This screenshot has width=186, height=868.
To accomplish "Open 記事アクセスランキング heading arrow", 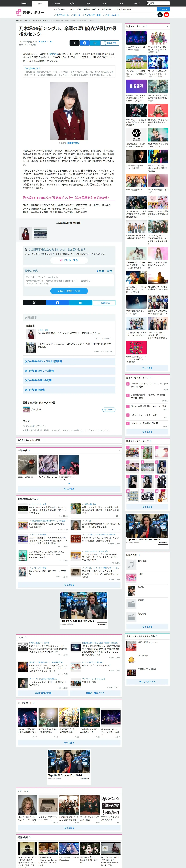I will coord(151,378).
